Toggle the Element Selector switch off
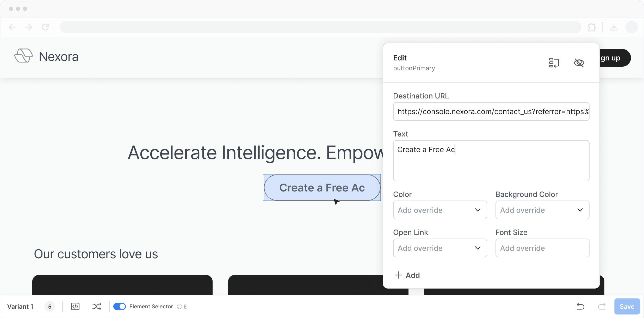The height and width of the screenshot is (318, 644). click(120, 307)
